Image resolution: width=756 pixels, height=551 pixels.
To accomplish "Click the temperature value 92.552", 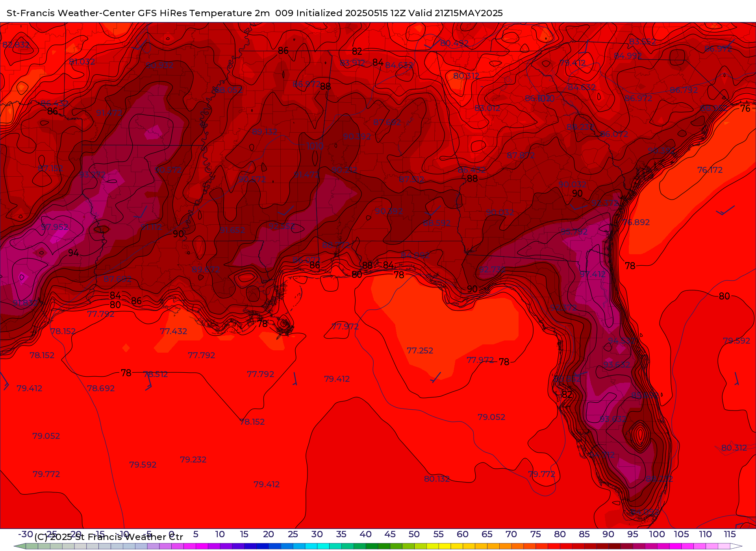I will point(282,226).
